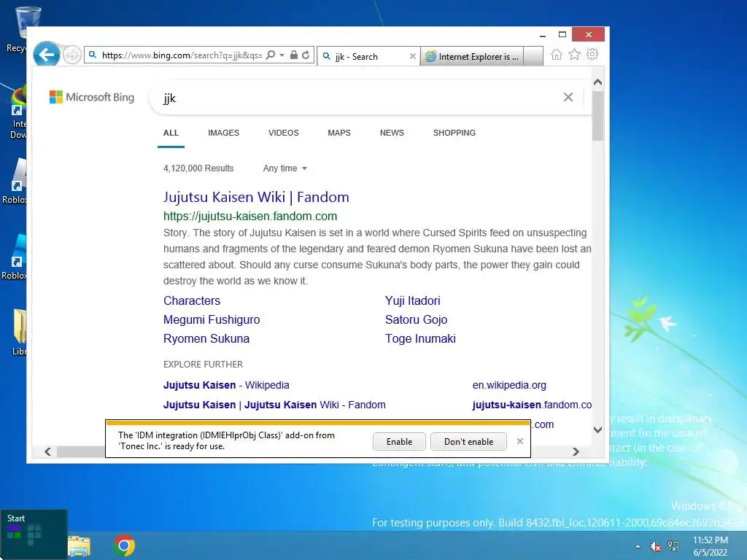Viewport: 747px width, 560px height.
Task: Maximize the Internet Explorer window
Action: point(562,35)
